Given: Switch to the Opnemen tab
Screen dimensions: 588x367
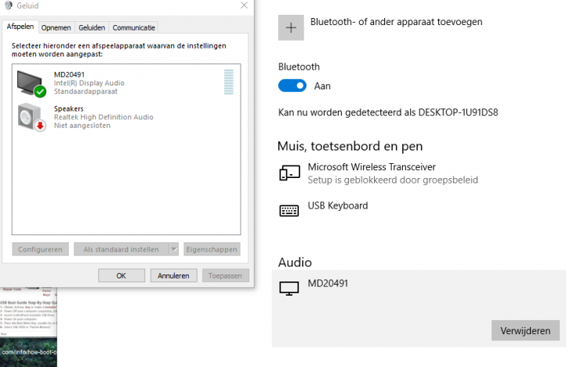Looking at the screenshot, I should (x=56, y=27).
